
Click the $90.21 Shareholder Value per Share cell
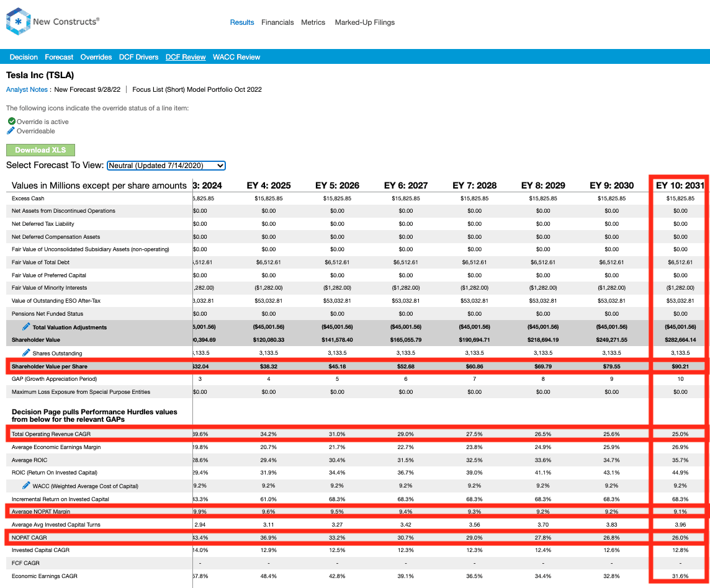[x=680, y=367]
